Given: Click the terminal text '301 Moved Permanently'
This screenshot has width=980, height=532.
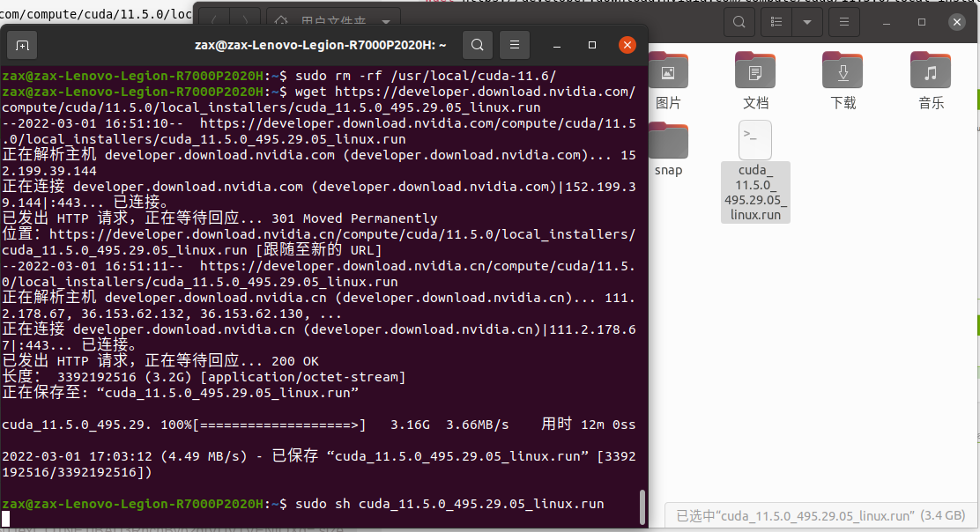Looking at the screenshot, I should [354, 218].
